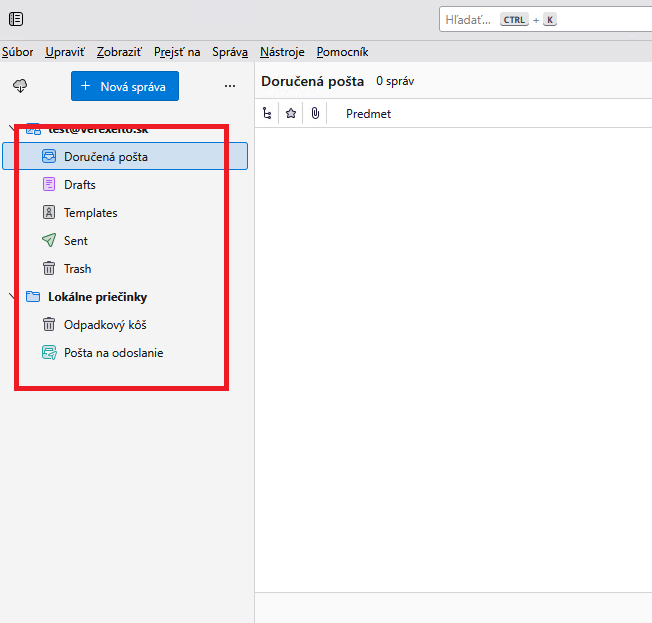The width and height of the screenshot is (652, 623).
Task: Select the Templates folder
Action: click(x=90, y=213)
